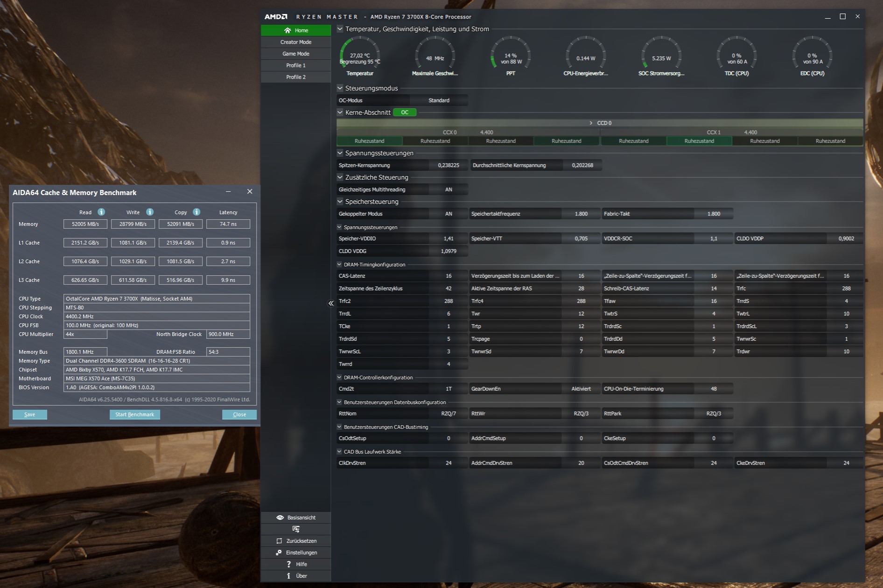The width and height of the screenshot is (883, 588).
Task: Open the Basisansicht view
Action: click(x=296, y=518)
